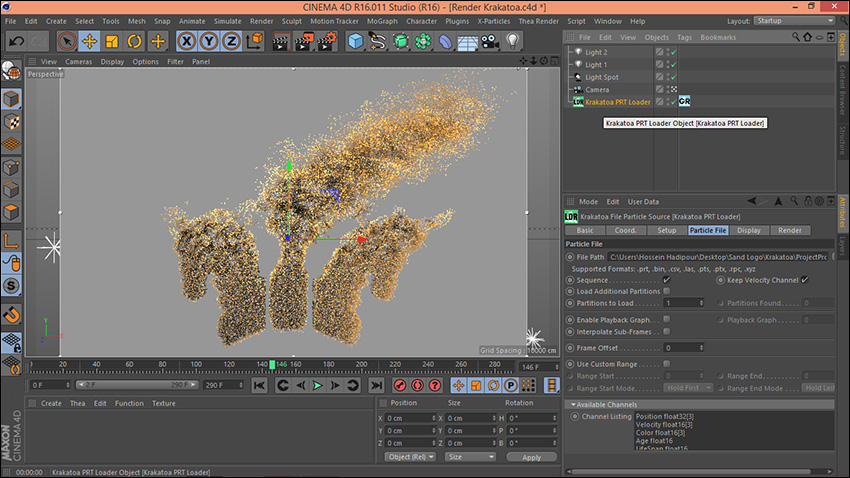This screenshot has height=478, width=850.
Task: Open the Size mode dropdown
Action: pyautogui.click(x=470, y=457)
